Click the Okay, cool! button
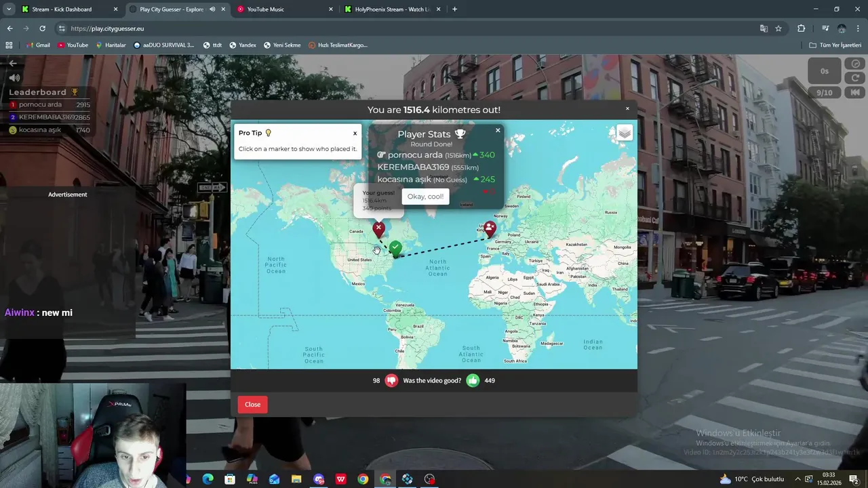This screenshot has width=868, height=488. pyautogui.click(x=425, y=197)
